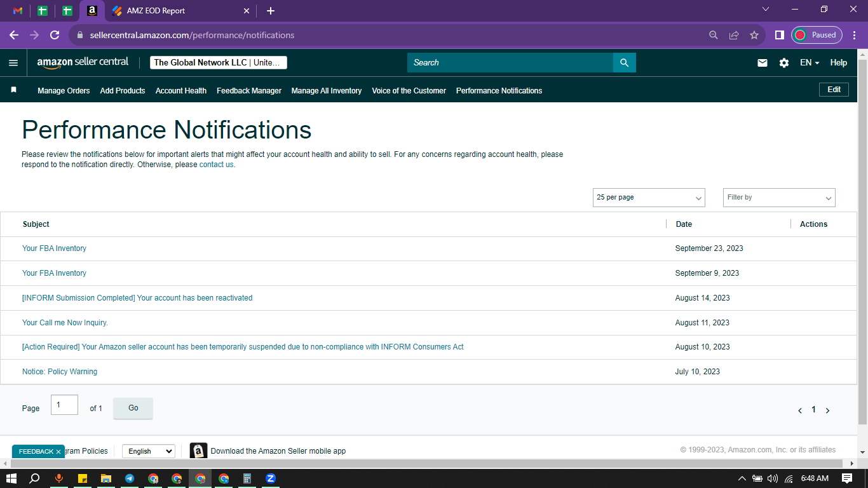
Task: Open the English language selector in the footer
Action: [x=149, y=451]
